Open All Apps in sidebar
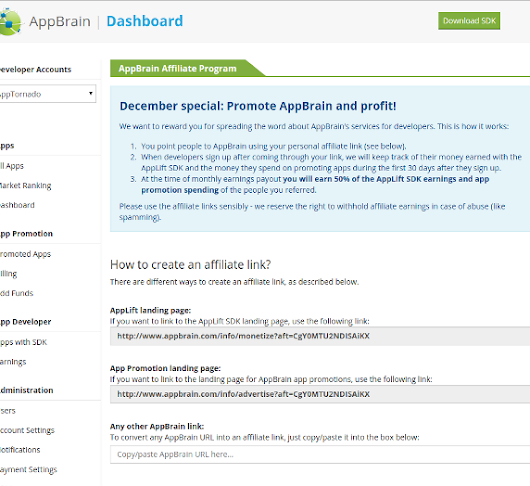530x486 pixels. pos(12,166)
